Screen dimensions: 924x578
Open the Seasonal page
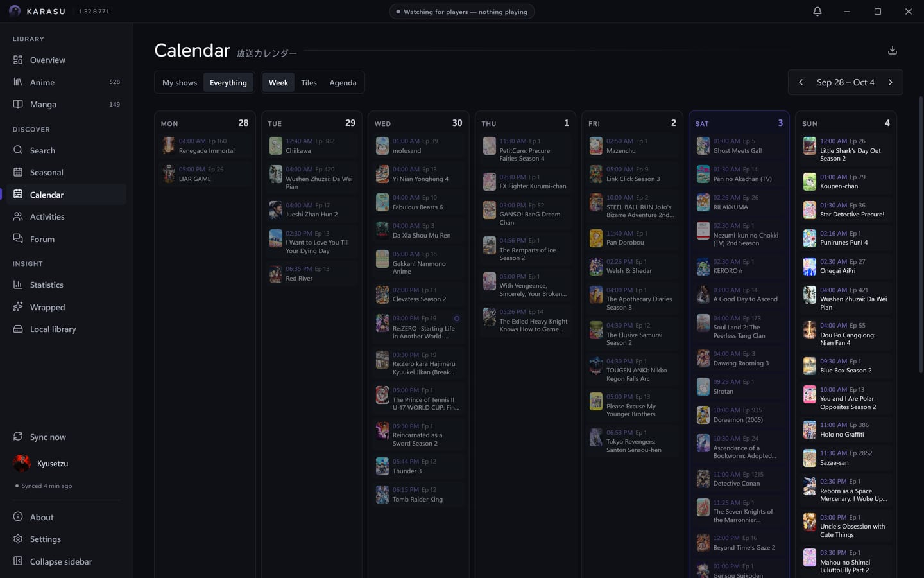66,172
